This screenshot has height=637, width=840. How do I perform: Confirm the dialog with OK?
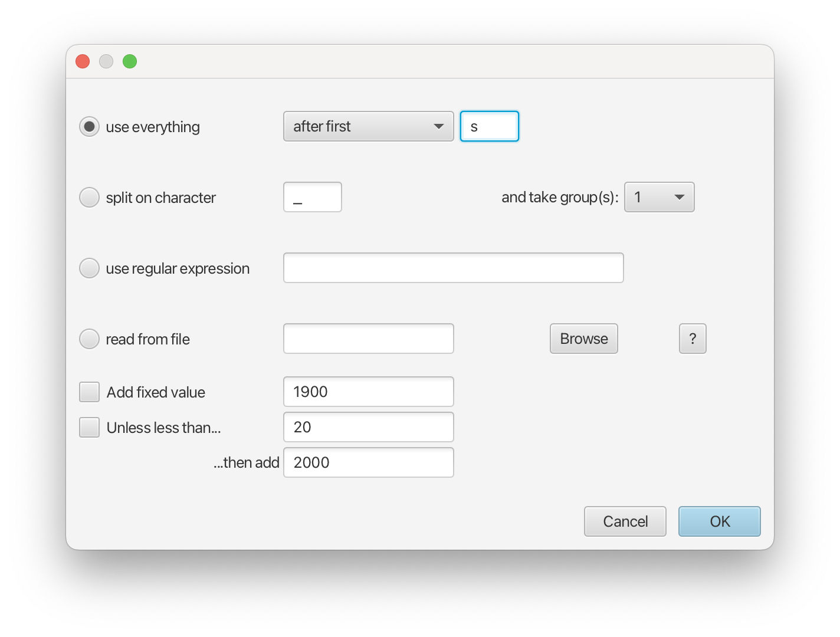pos(720,521)
